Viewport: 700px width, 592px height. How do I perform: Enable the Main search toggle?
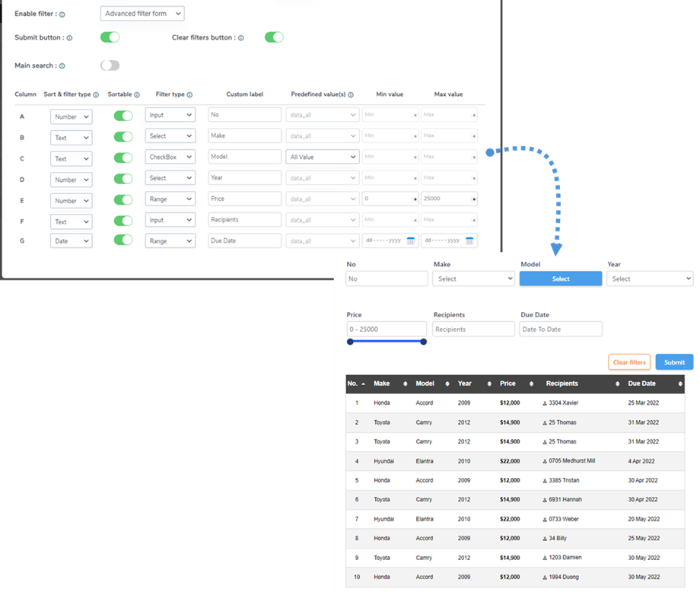pyautogui.click(x=110, y=65)
